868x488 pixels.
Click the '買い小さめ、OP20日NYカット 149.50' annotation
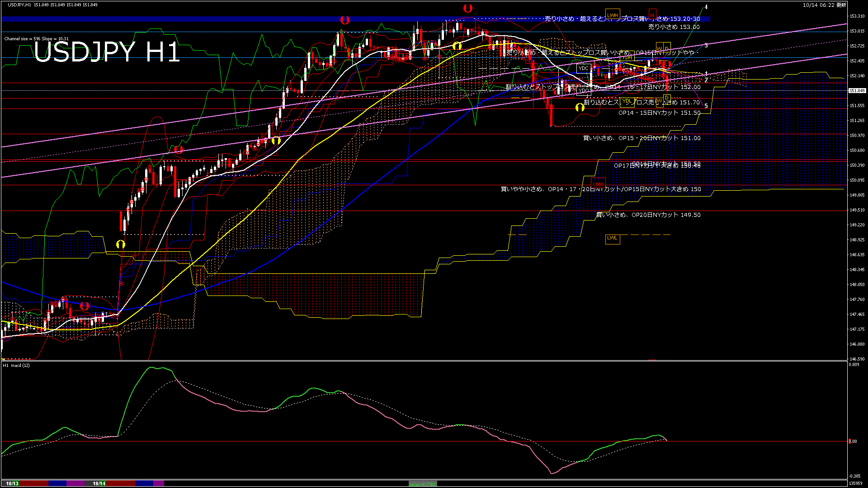point(648,215)
